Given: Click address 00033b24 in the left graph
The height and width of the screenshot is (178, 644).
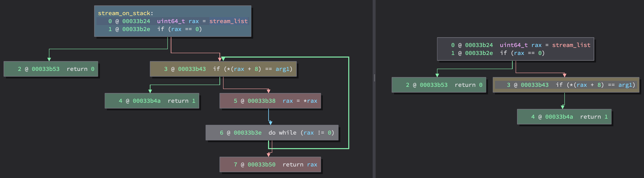Looking at the screenshot, I should tap(136, 21).
